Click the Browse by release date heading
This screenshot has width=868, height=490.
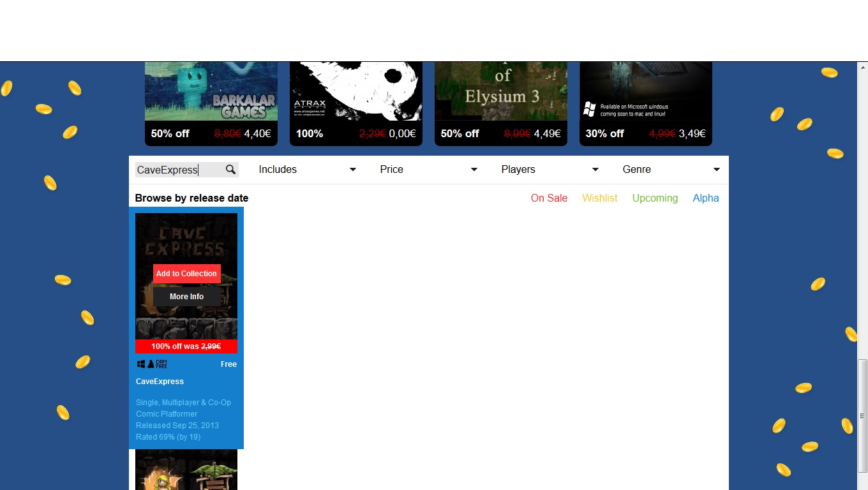click(191, 198)
